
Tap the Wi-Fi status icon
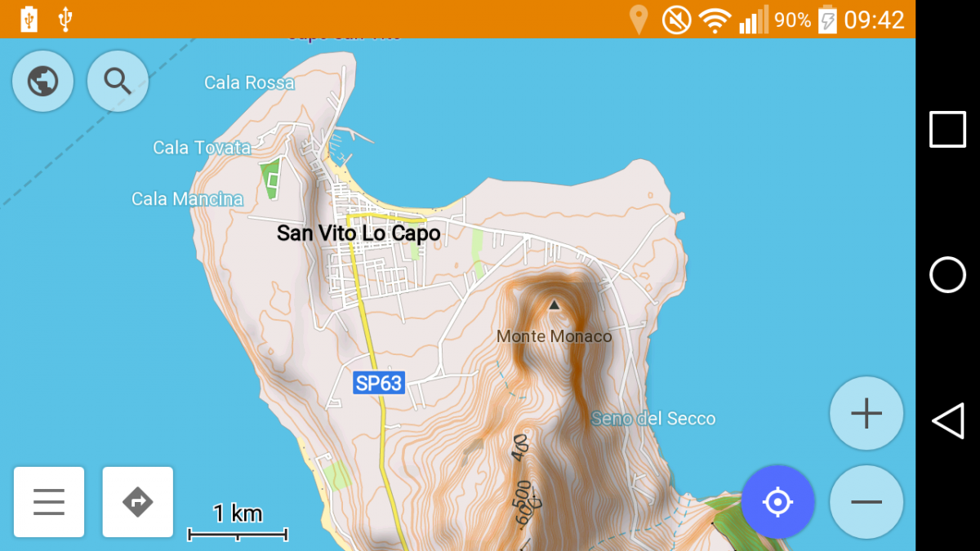click(x=715, y=20)
